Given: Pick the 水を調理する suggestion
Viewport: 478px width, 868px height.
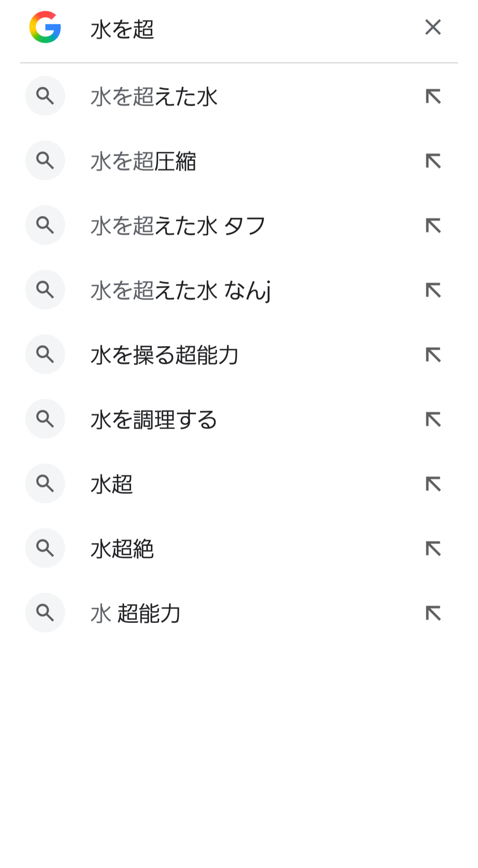Looking at the screenshot, I should click(154, 420).
